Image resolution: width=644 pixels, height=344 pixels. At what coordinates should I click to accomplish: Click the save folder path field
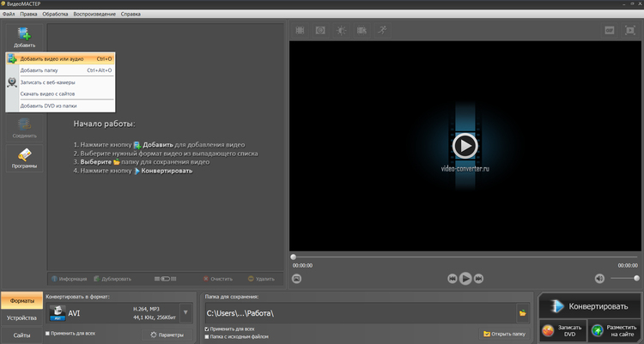pos(360,313)
